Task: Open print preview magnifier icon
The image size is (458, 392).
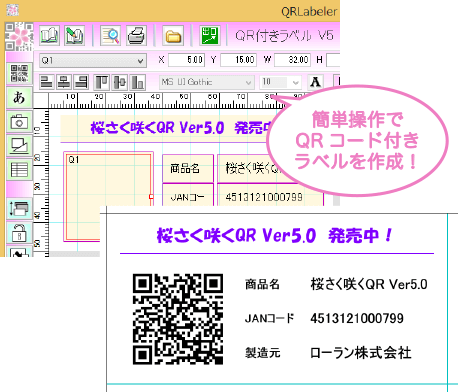Action: 111,35
